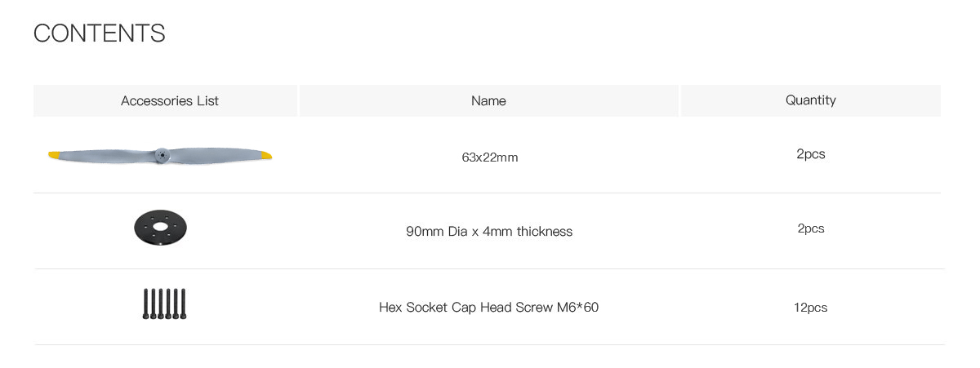Click the 12pcs screw quantity
This screenshot has width=980, height=368.
coord(810,308)
